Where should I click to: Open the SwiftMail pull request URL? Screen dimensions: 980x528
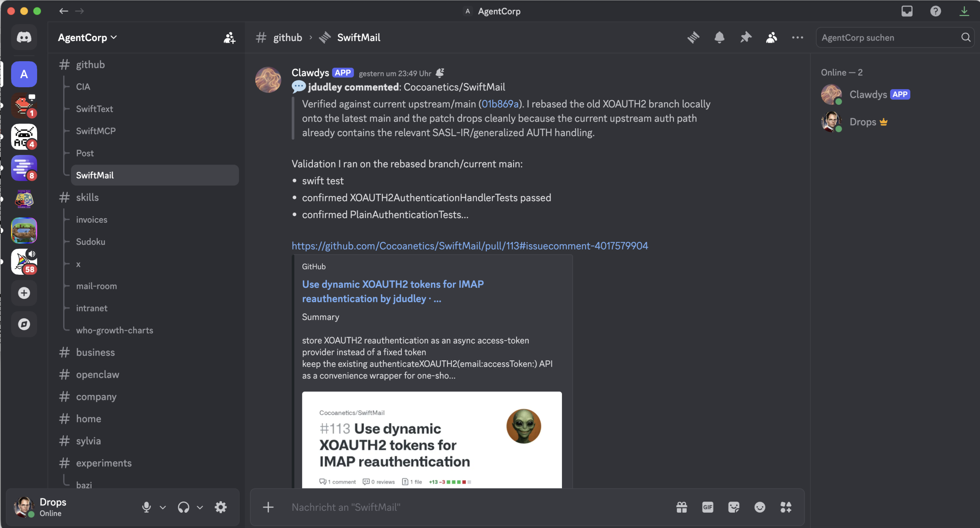(x=469, y=246)
